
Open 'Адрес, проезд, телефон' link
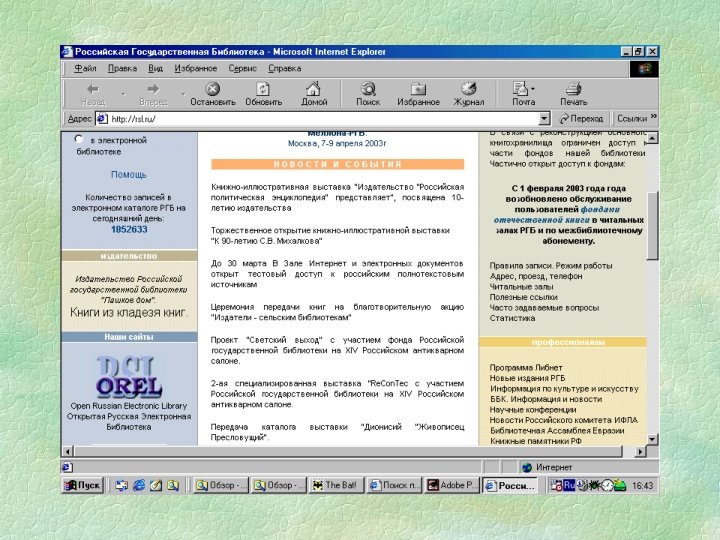click(536, 276)
